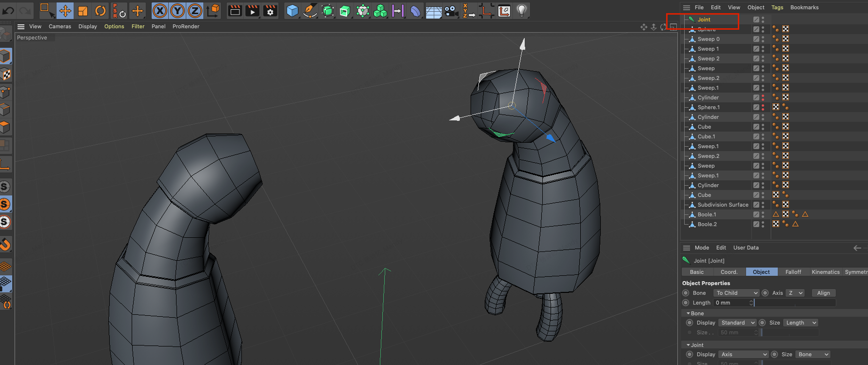
Task: Add a Cube primitive object
Action: tap(292, 11)
